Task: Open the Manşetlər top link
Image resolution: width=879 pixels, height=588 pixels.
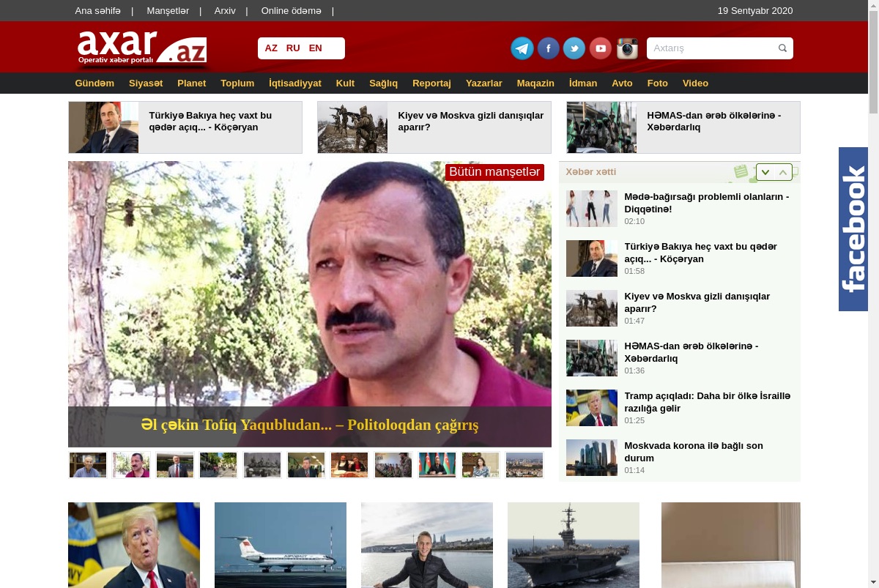Action: (168, 11)
